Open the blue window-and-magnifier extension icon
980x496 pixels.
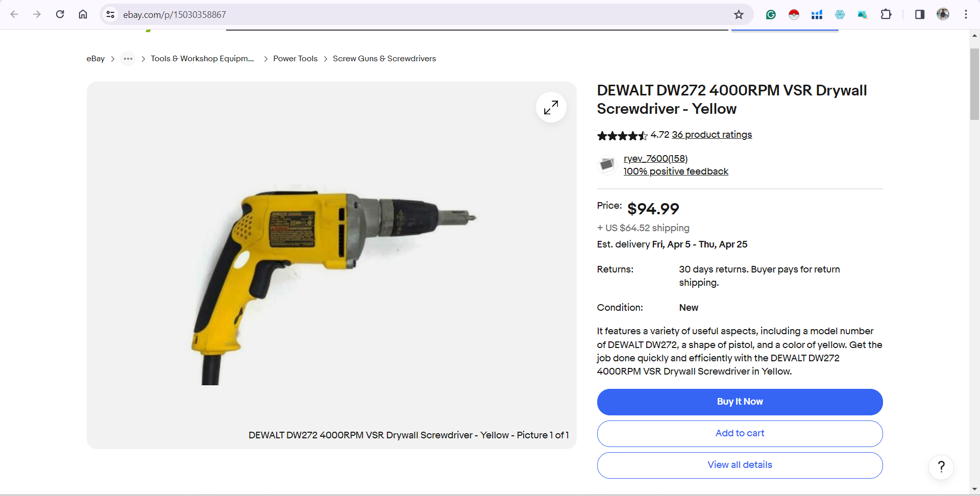863,14
